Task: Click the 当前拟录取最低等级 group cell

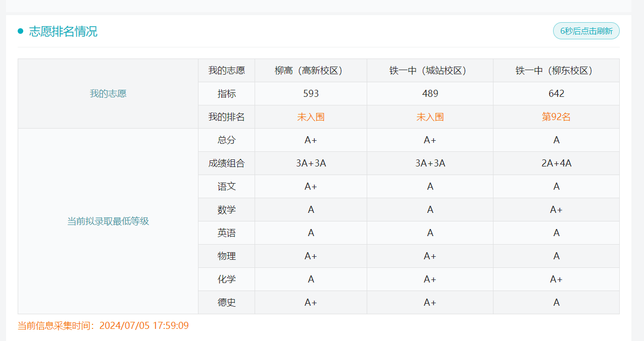Action: point(108,221)
